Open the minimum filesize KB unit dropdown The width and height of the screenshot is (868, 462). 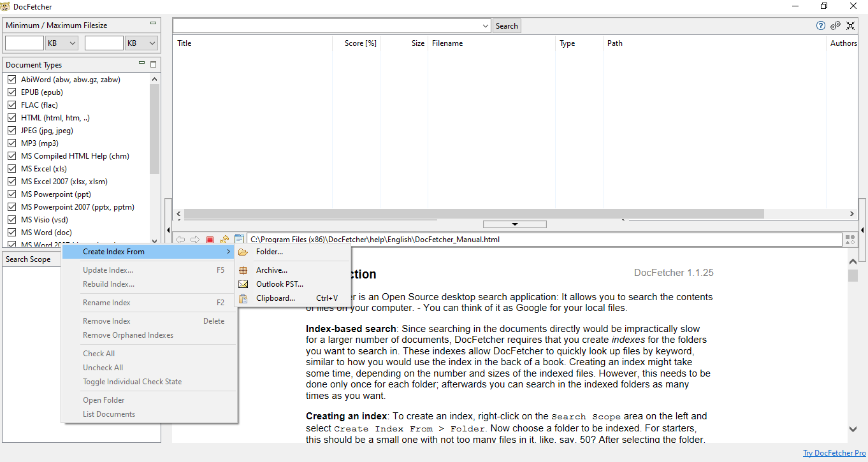62,43
